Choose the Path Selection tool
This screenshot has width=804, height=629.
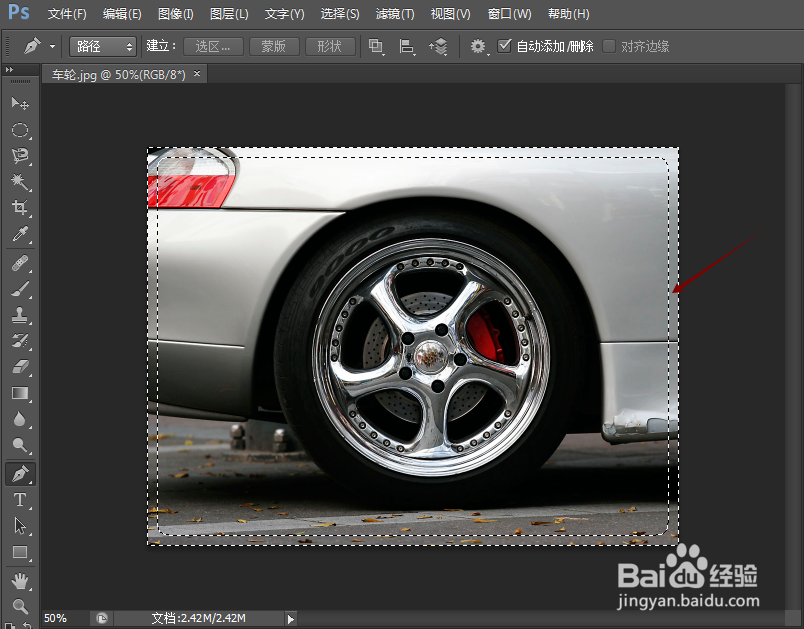[20, 526]
